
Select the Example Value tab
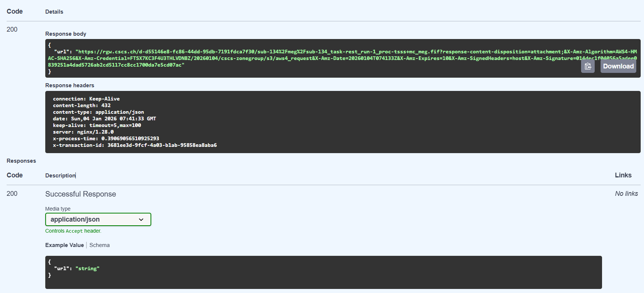click(64, 245)
